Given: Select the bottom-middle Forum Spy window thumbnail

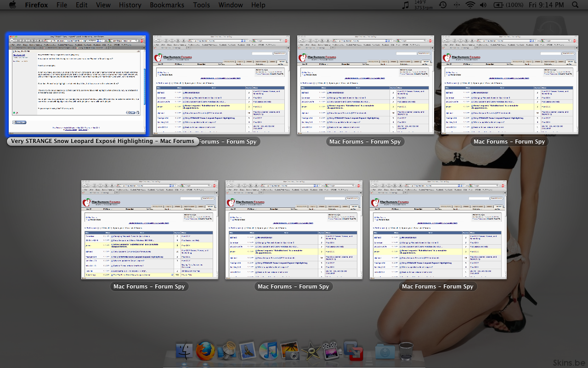Looking at the screenshot, I should coord(294,230).
